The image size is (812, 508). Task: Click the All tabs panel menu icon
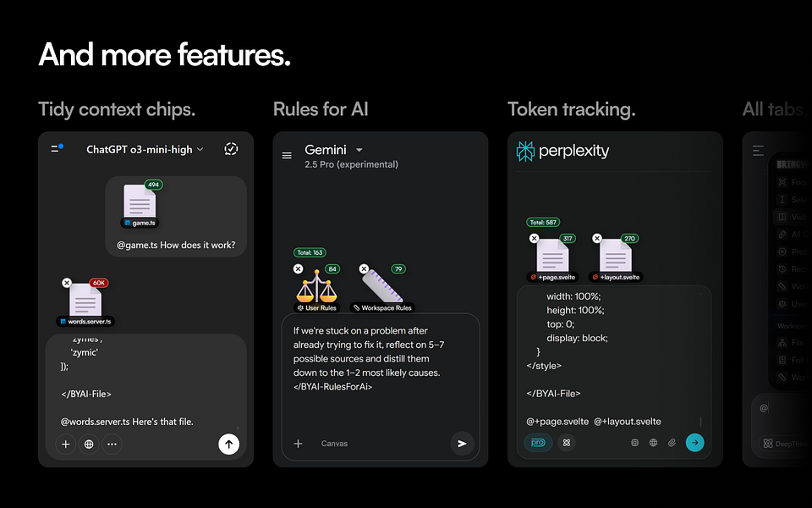click(758, 151)
